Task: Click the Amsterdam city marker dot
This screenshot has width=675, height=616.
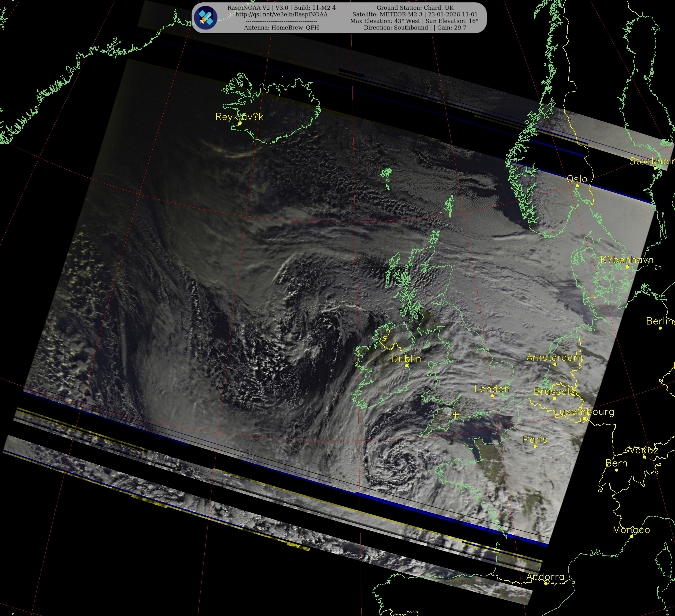Action: pos(555,364)
